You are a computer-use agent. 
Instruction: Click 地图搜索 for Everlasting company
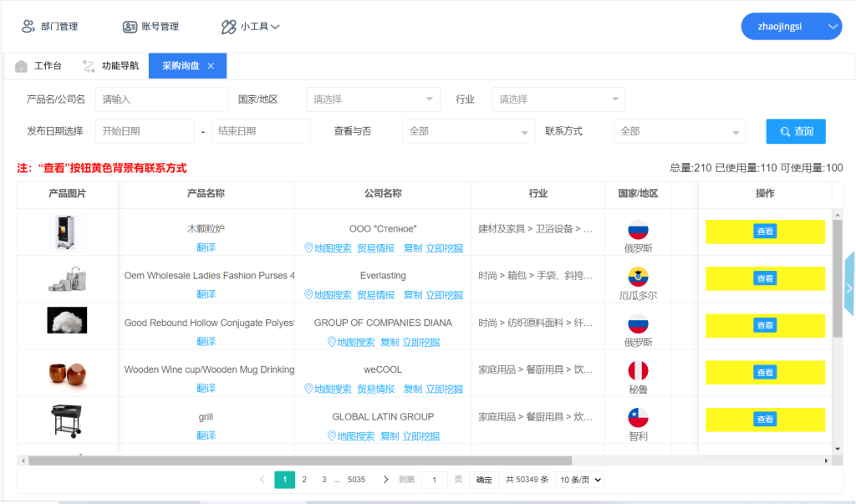tap(328, 295)
